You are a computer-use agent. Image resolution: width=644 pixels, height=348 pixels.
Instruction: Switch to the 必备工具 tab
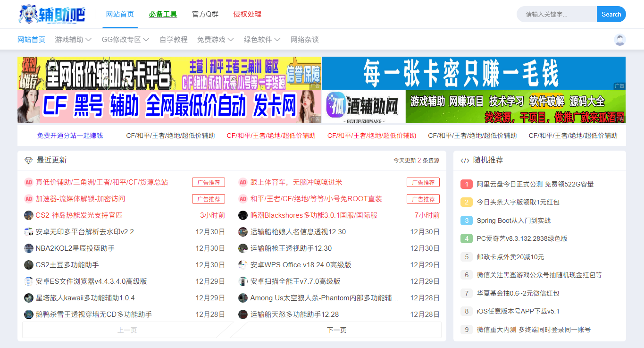tap(163, 14)
